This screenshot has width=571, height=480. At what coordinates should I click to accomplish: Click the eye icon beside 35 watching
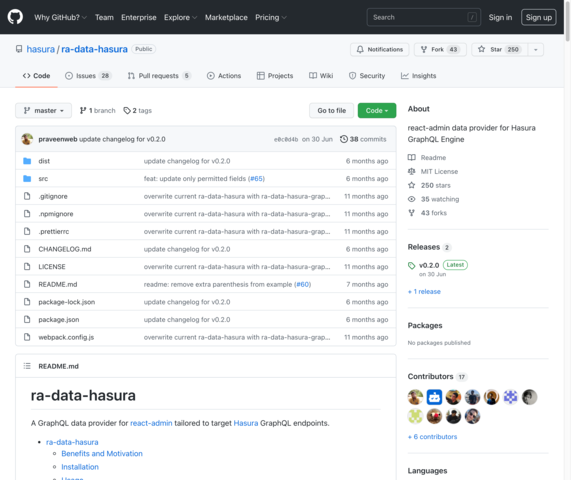[411, 199]
